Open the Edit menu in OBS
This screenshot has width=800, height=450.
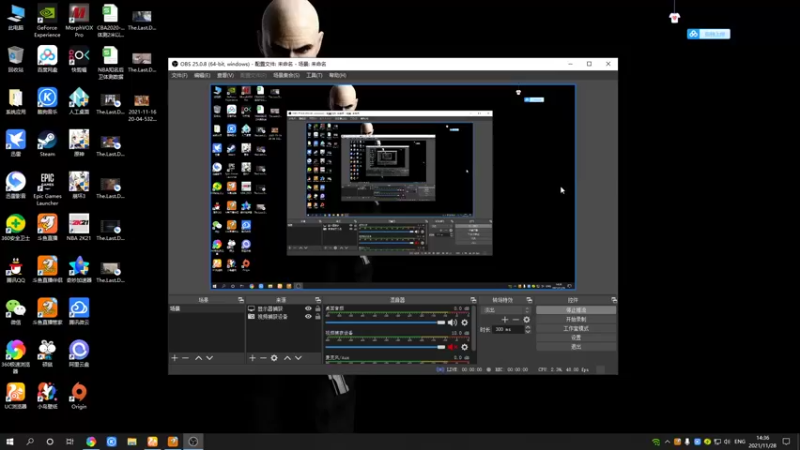coord(202,76)
